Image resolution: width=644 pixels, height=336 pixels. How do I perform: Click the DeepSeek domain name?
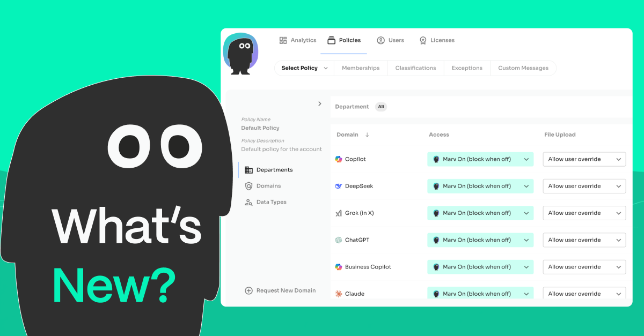point(359,186)
